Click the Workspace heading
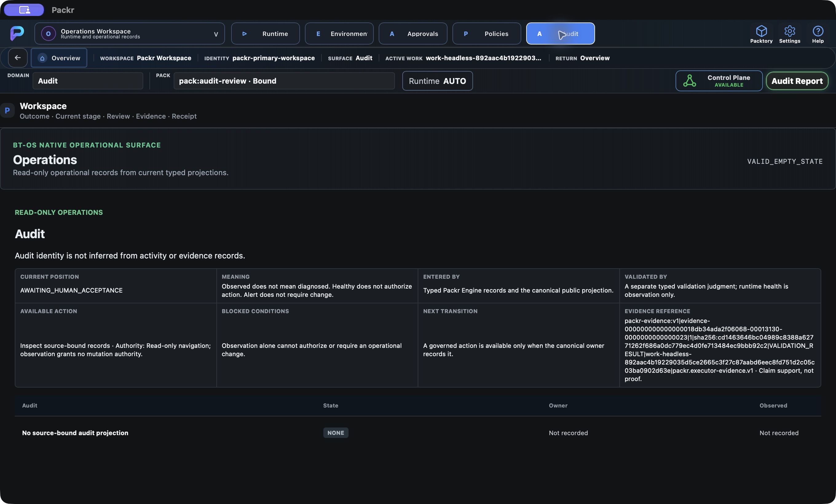This screenshot has height=504, width=836. coord(43,106)
